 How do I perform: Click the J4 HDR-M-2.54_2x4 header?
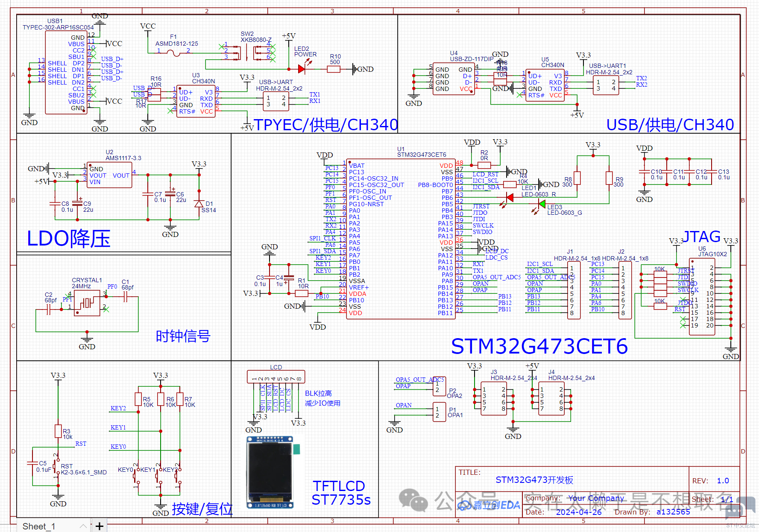(x=551, y=399)
